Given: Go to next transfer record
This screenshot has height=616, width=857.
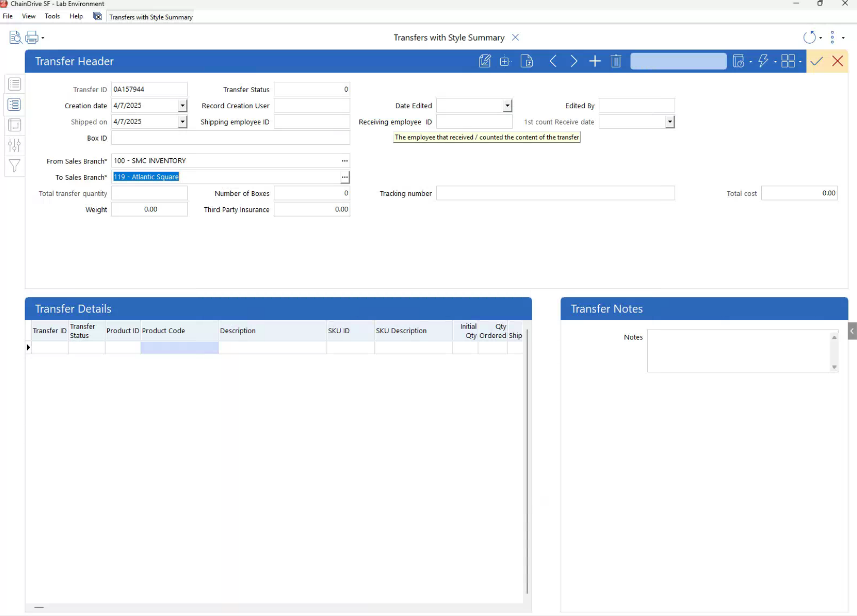Looking at the screenshot, I should (574, 61).
